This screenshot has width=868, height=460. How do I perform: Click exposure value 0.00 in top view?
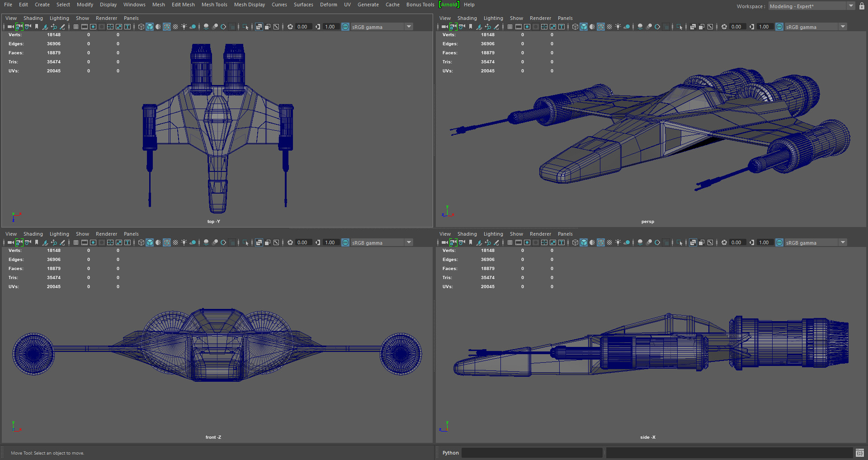[302, 27]
